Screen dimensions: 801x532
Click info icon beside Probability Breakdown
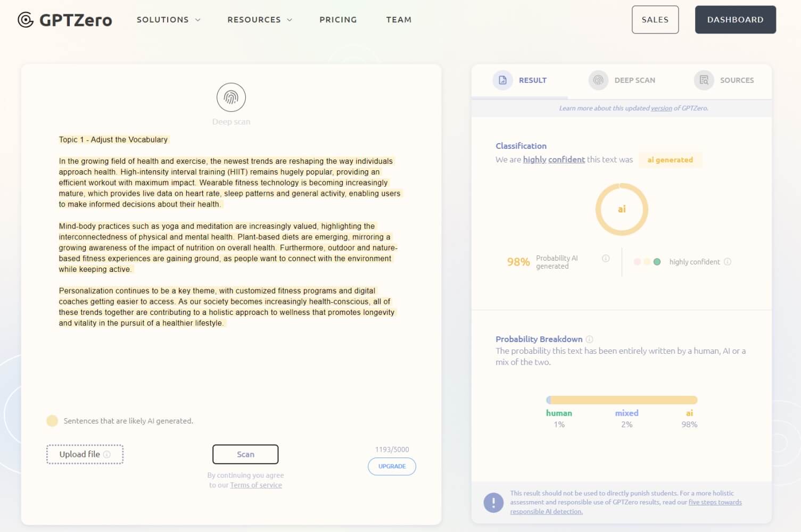click(x=589, y=339)
